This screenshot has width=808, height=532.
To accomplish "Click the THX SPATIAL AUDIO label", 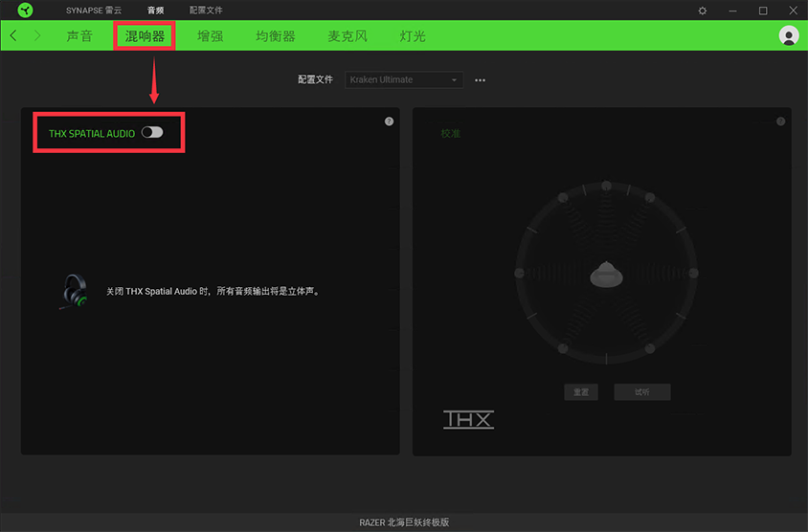I will [92, 133].
